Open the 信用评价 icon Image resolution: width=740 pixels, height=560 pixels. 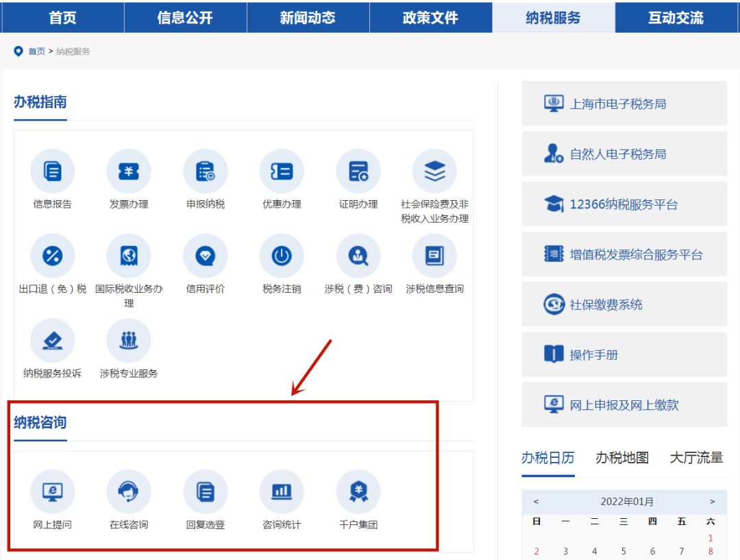tap(206, 256)
